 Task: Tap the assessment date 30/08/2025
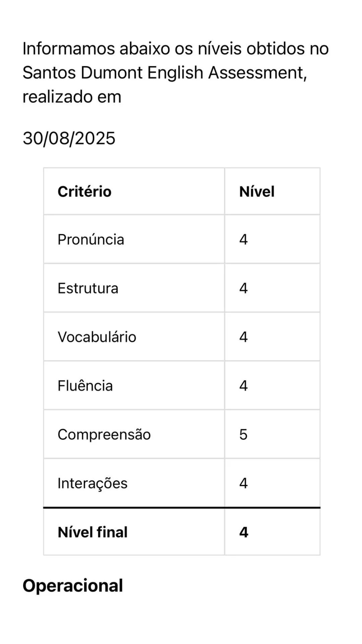pos(69,138)
